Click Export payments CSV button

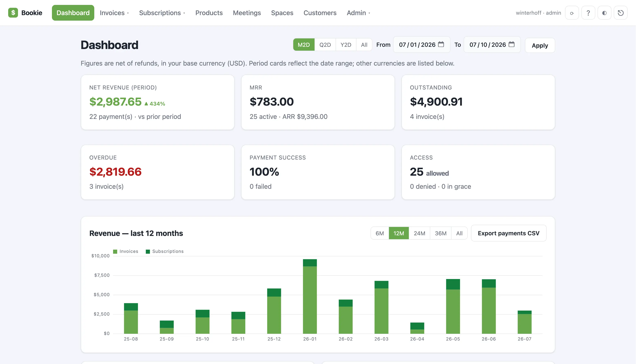509,233
